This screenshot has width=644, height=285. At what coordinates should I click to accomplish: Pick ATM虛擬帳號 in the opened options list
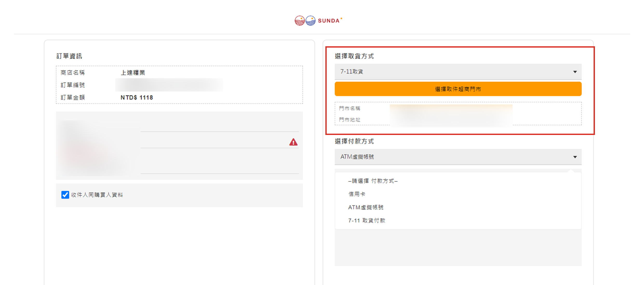tap(366, 207)
